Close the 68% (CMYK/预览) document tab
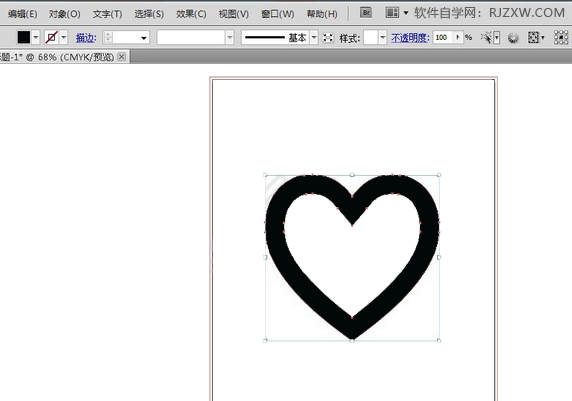This screenshot has width=572, height=401. (121, 57)
